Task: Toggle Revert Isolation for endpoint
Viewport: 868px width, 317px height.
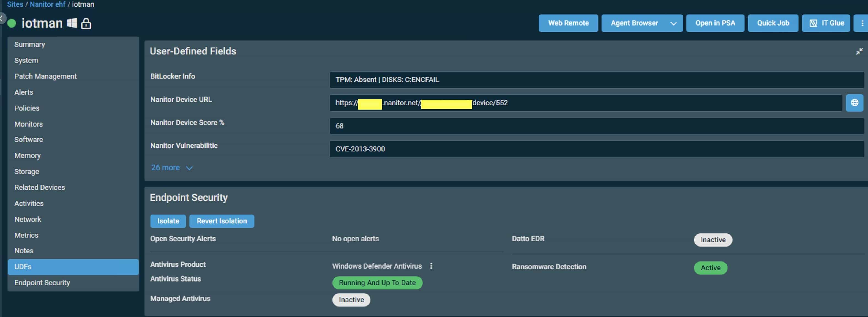Action: coord(222,221)
